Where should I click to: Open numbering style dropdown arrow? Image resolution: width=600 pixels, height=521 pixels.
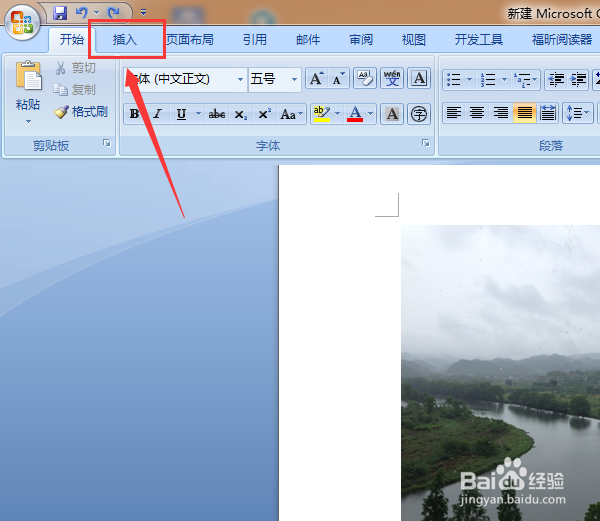coord(504,80)
